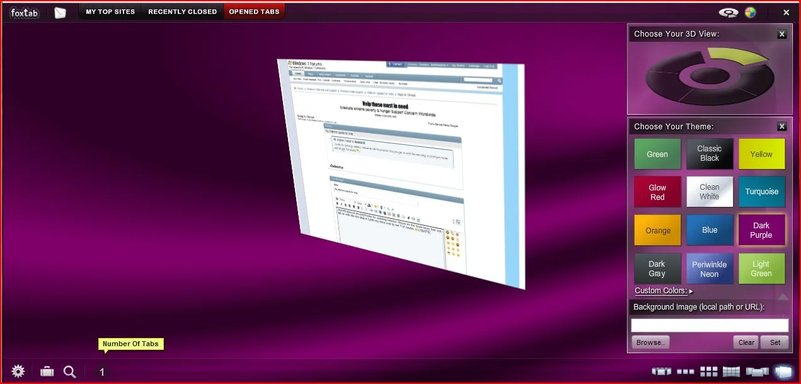Open the theme color wheel icon
Viewport: 801px width, 384px height.
tap(750, 13)
